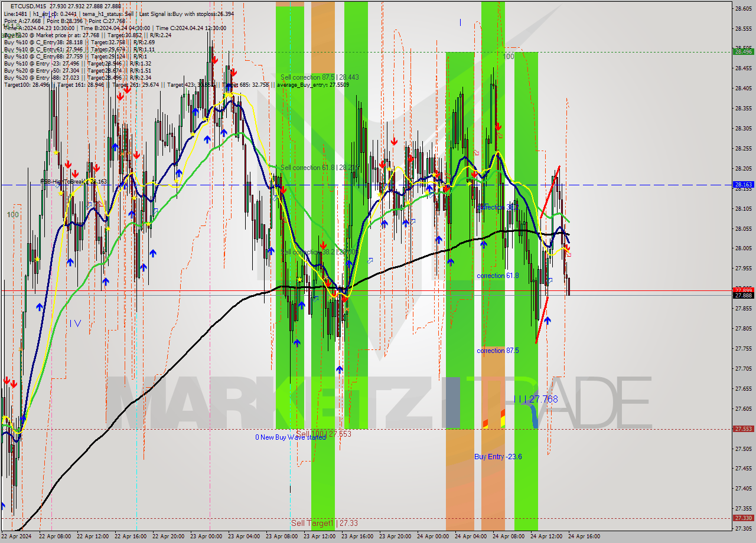The image size is (756, 543).
Task: Click the '100' label near the top dotted line
Action: click(509, 57)
